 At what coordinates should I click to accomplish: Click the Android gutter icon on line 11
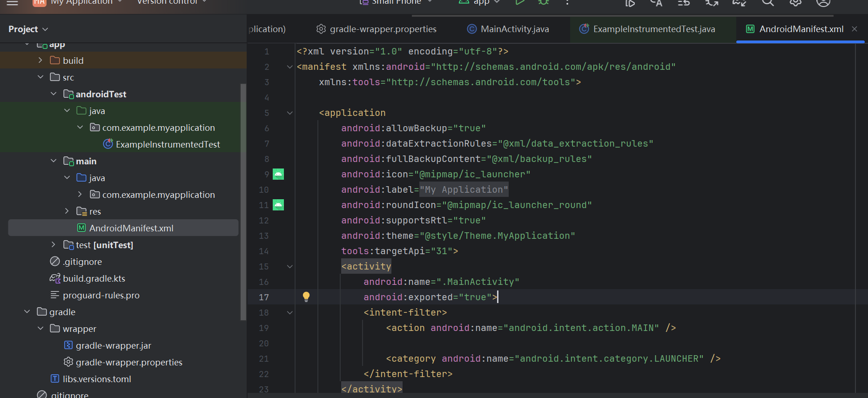coord(278,205)
